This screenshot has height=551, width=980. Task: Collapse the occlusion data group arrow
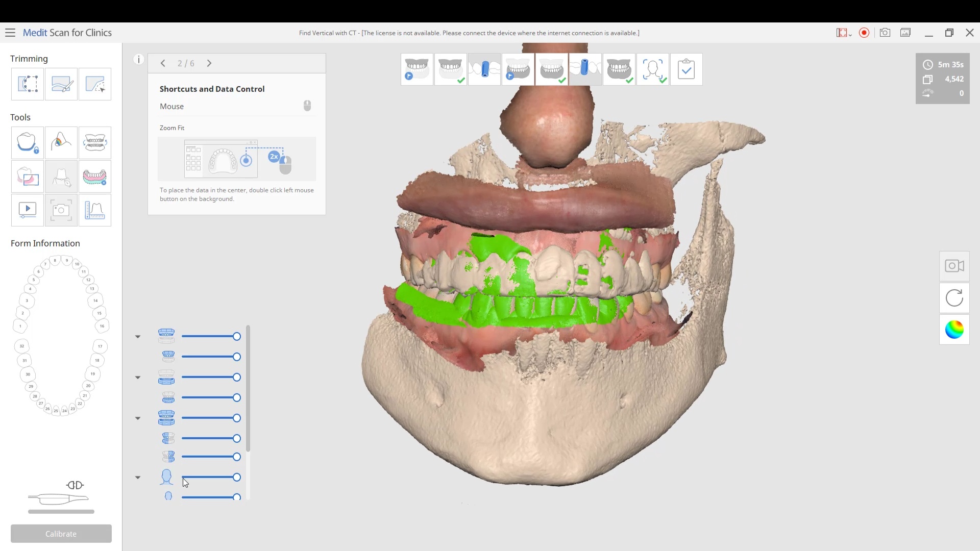138,418
